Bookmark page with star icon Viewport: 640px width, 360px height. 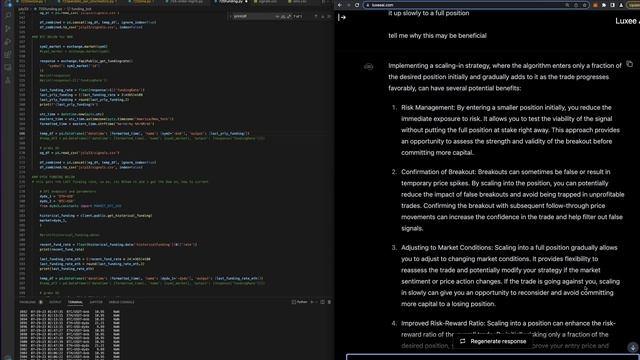[584, 5]
